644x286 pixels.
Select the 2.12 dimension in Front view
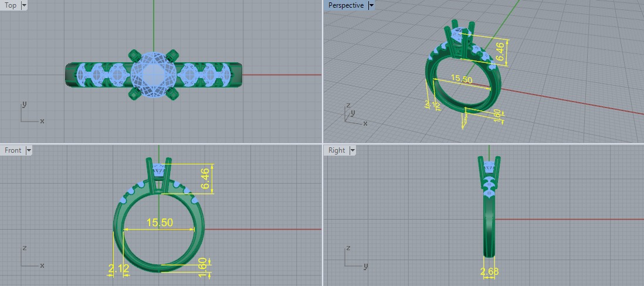[x=118, y=269]
